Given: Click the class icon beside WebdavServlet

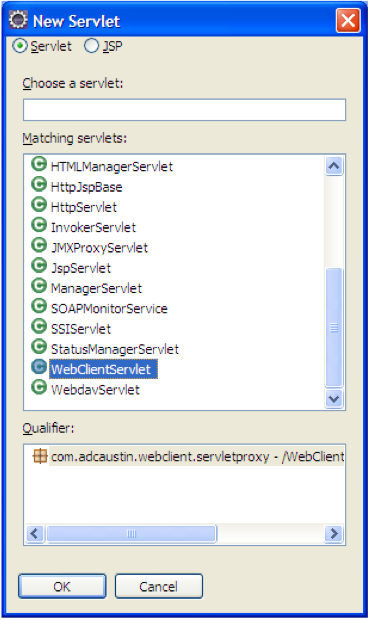Looking at the screenshot, I should point(39,387).
